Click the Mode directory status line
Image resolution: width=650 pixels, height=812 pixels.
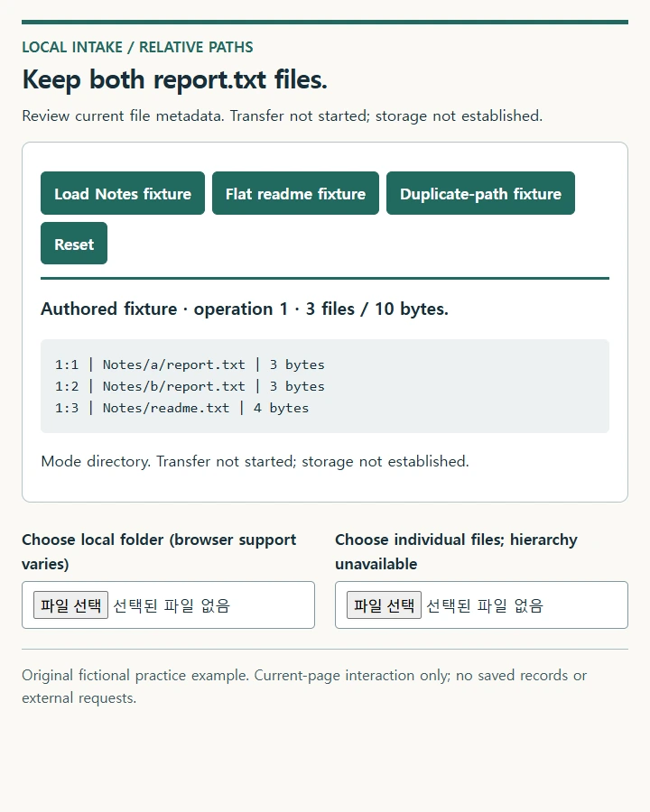point(255,461)
